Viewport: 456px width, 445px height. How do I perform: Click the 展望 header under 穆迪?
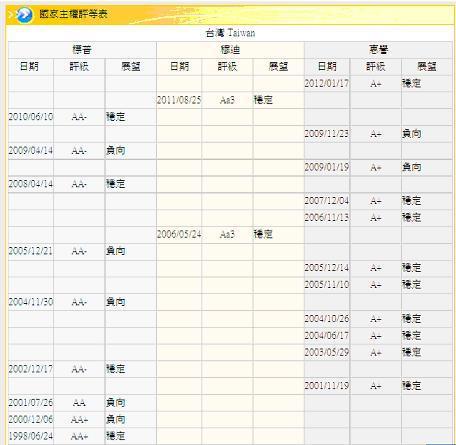click(x=279, y=66)
